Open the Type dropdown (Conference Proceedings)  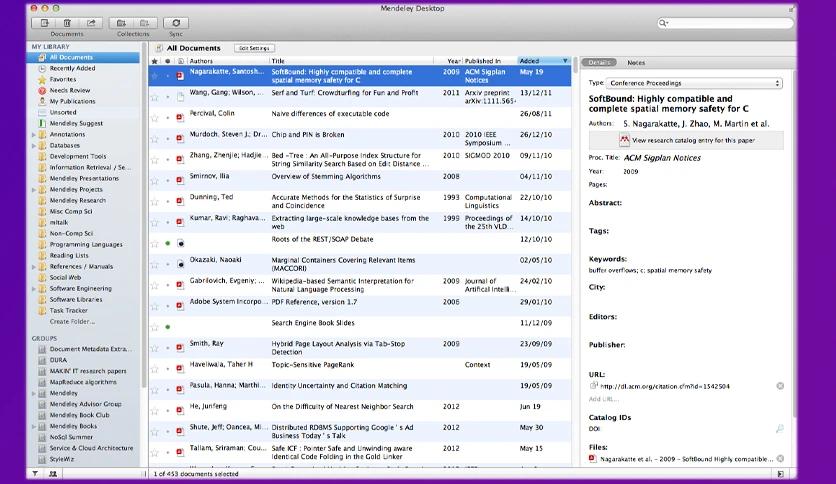point(694,83)
